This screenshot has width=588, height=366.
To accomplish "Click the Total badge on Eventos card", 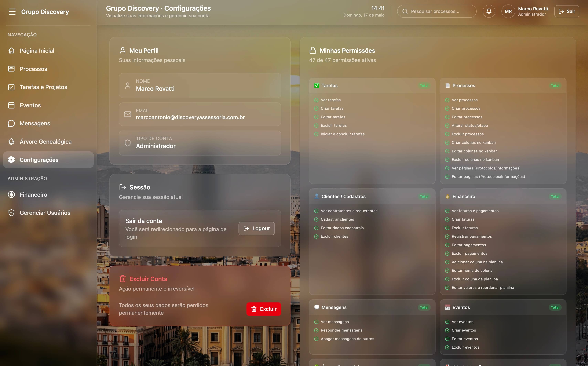I will click(555, 307).
